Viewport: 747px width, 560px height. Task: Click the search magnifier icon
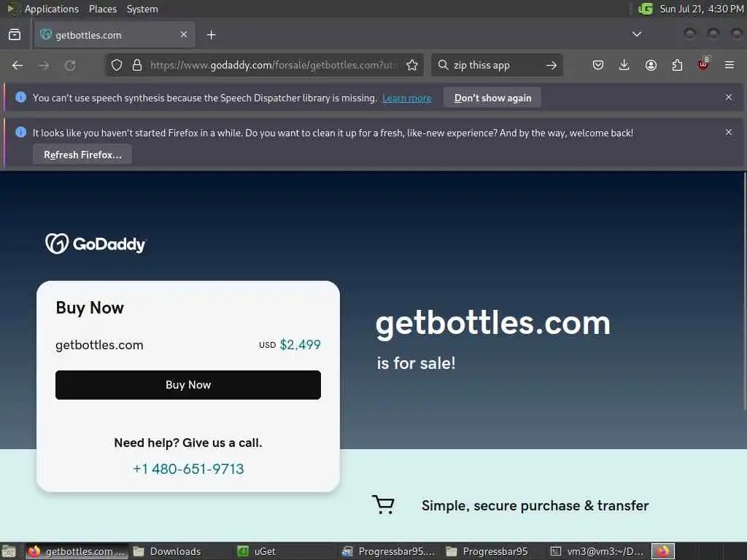coord(443,65)
